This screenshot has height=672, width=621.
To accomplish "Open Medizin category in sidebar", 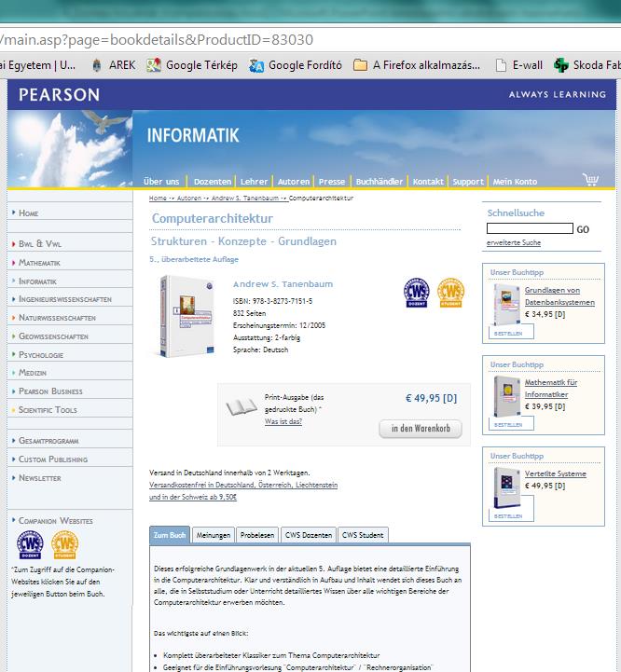I will tap(32, 373).
